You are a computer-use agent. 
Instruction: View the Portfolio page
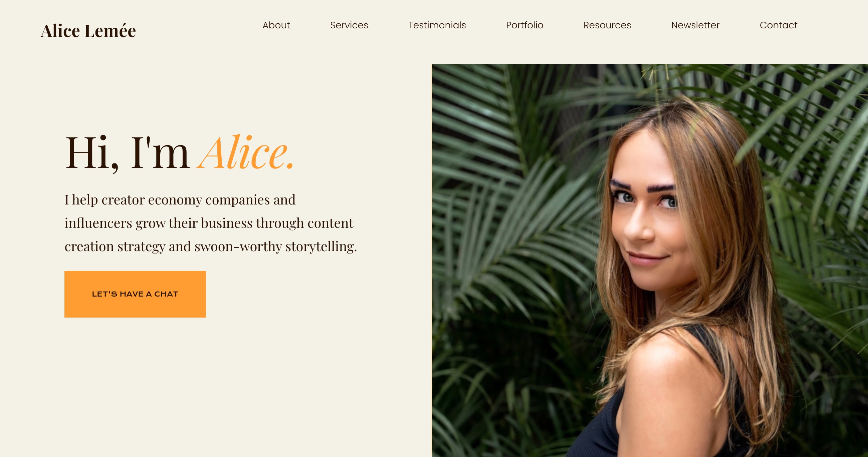point(525,25)
